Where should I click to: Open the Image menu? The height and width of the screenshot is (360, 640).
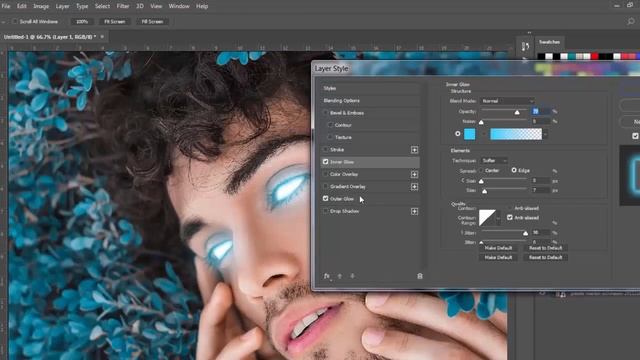[x=41, y=6]
